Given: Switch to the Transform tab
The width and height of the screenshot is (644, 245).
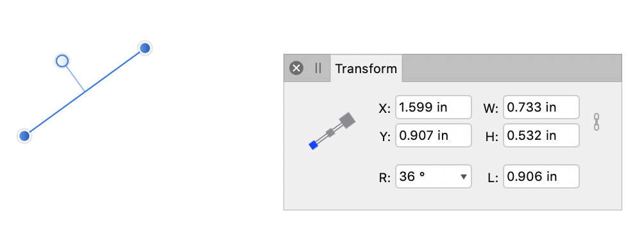Looking at the screenshot, I should pos(366,69).
